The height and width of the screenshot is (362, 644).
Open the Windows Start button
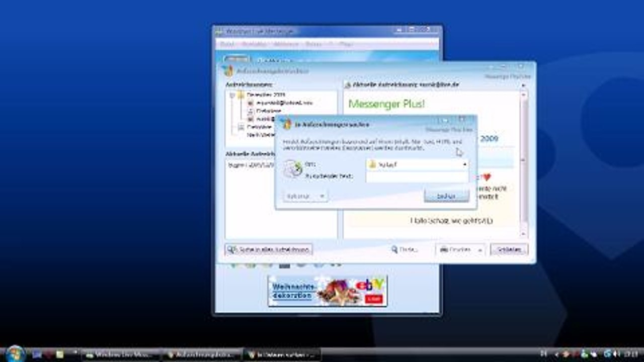(x=14, y=354)
